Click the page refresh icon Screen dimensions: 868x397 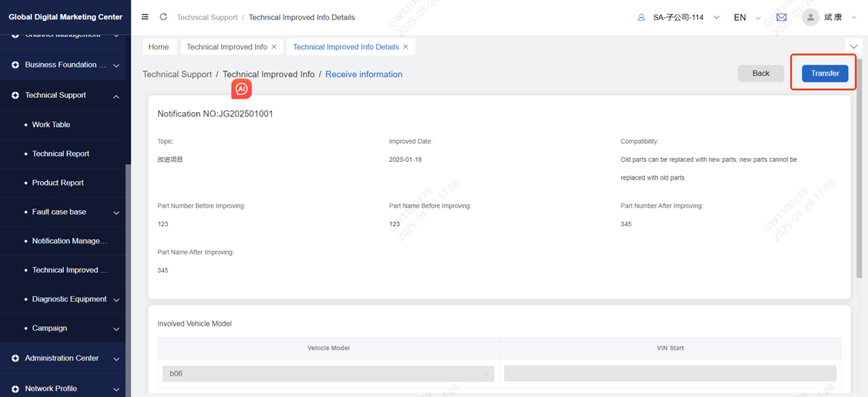163,17
